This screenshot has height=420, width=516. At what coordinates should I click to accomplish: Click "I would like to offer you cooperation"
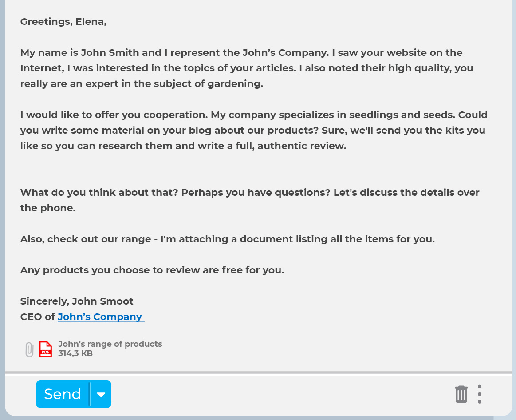(x=114, y=115)
